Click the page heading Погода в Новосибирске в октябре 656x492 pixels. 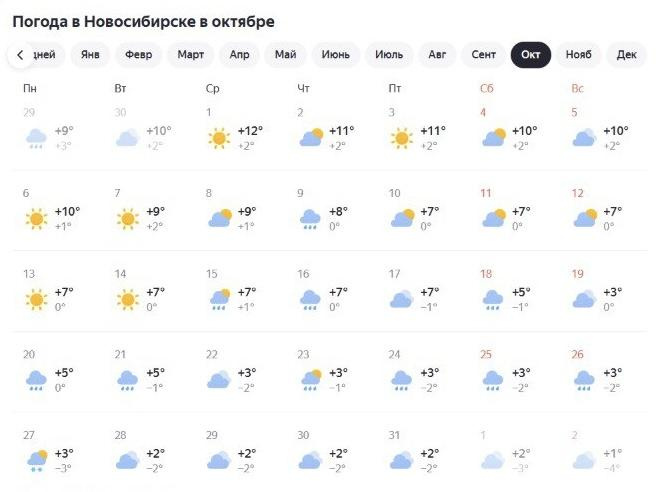143,21
